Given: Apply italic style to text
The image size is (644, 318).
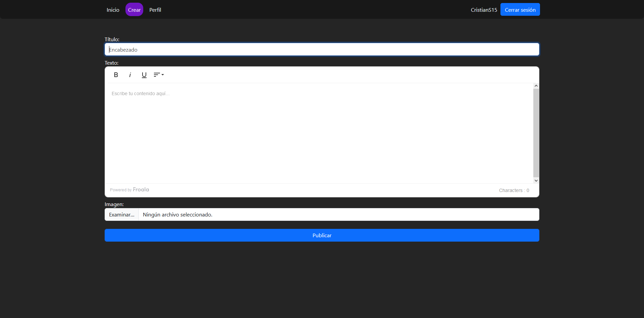Looking at the screenshot, I should point(130,75).
